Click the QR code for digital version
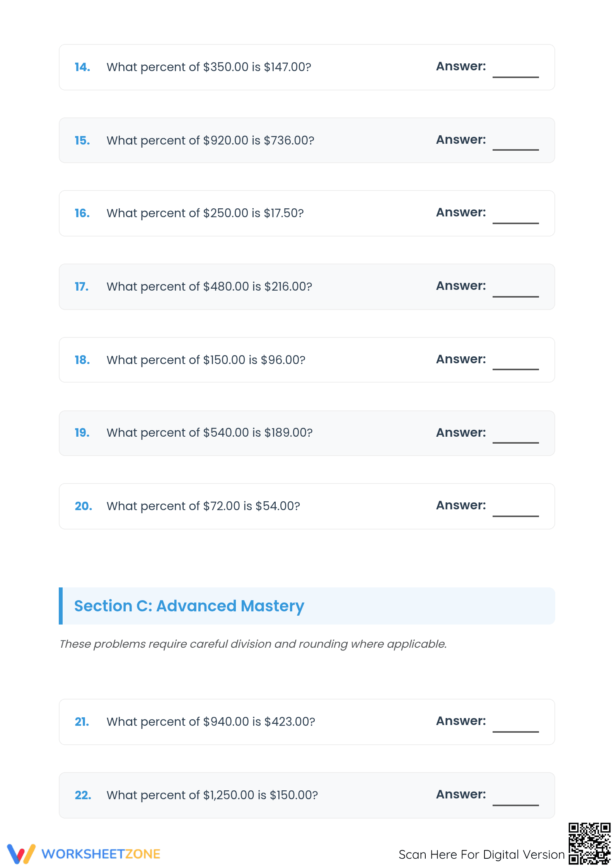This screenshot has height=868, width=614. click(589, 843)
